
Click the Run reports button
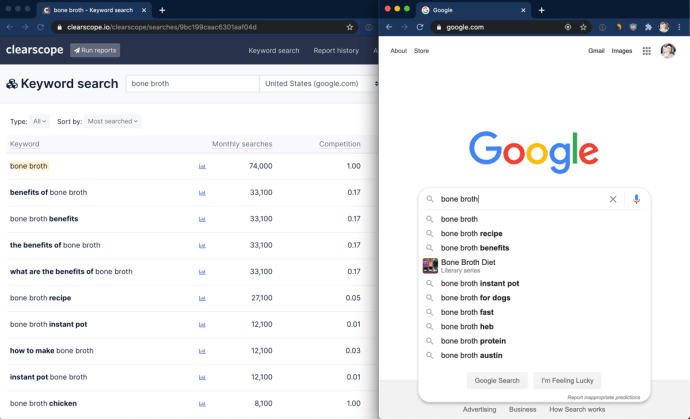[95, 50]
